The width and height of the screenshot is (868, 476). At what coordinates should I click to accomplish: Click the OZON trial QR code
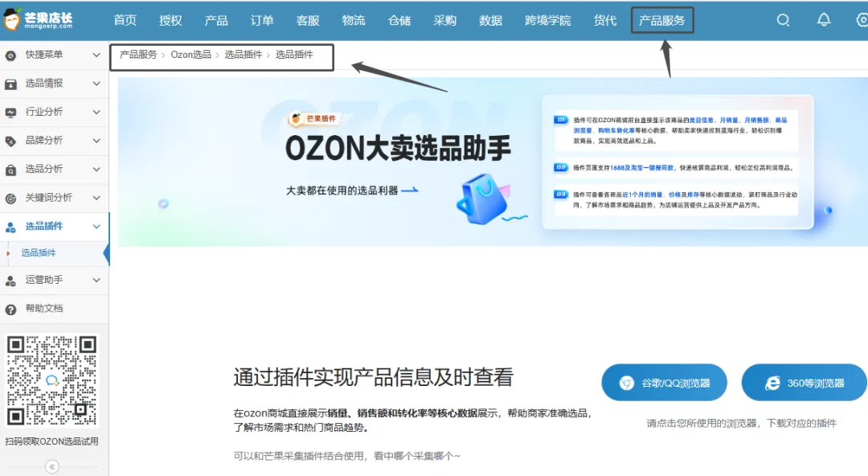52,380
